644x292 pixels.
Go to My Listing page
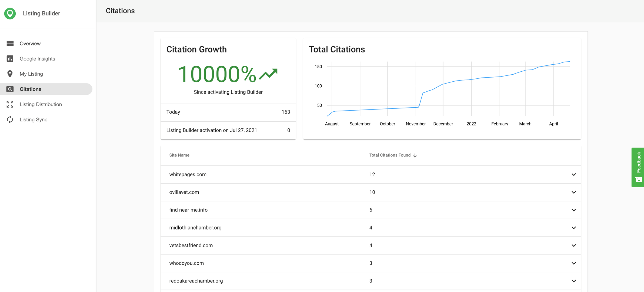point(46,74)
